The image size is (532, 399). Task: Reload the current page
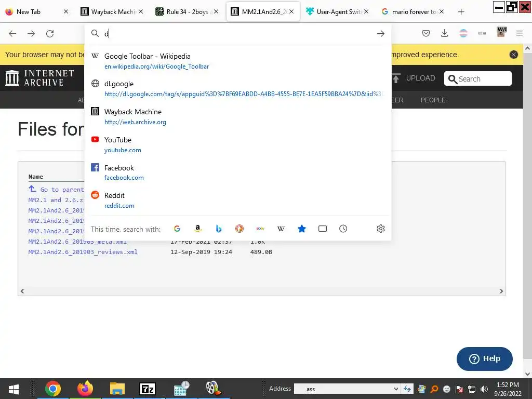coord(50,34)
